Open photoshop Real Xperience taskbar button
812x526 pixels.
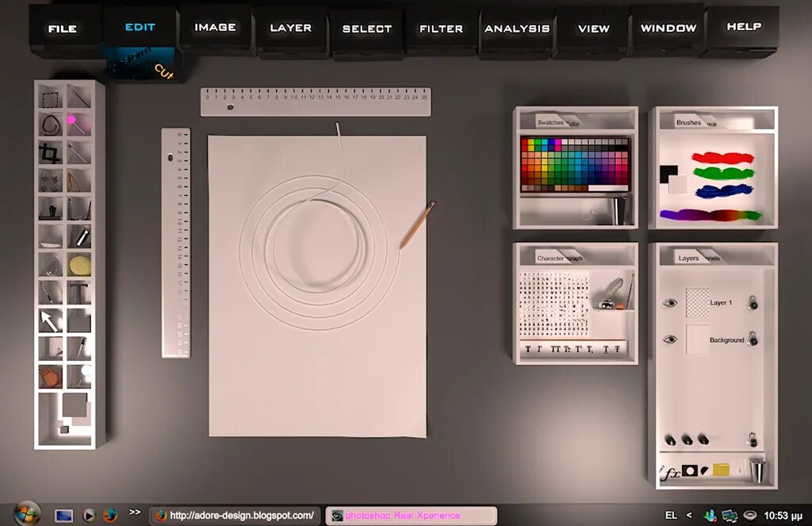tap(412, 516)
